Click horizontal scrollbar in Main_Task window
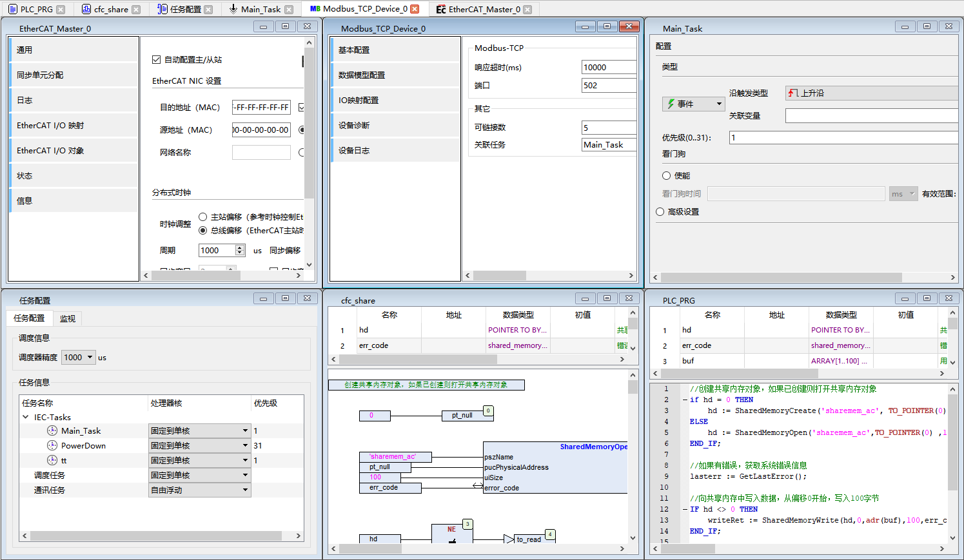This screenshot has height=560, width=964. (781, 277)
